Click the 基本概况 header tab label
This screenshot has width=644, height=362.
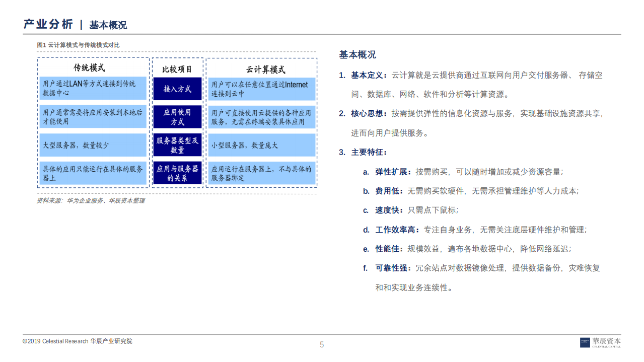coord(108,24)
